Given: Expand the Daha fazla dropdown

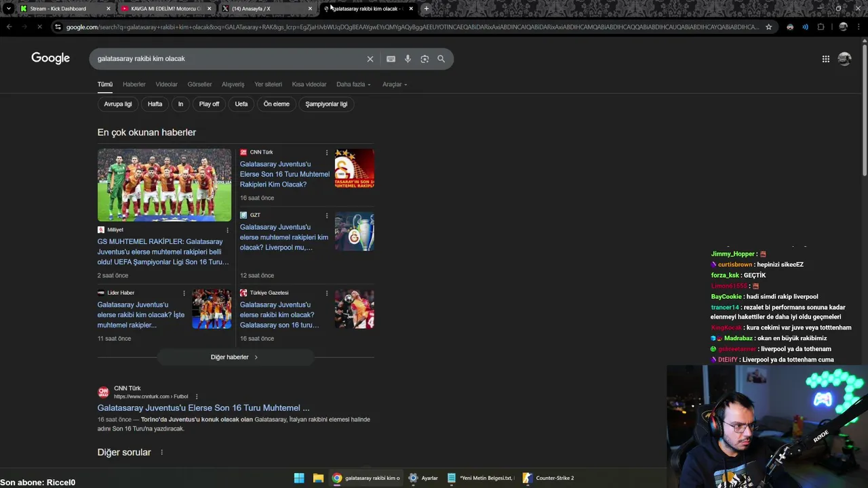Looking at the screenshot, I should [353, 85].
